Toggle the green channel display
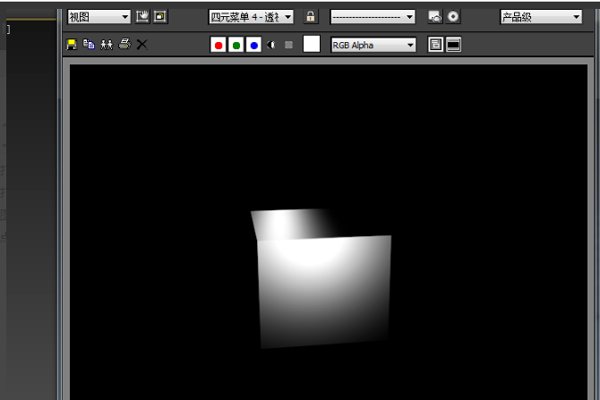 tap(237, 45)
